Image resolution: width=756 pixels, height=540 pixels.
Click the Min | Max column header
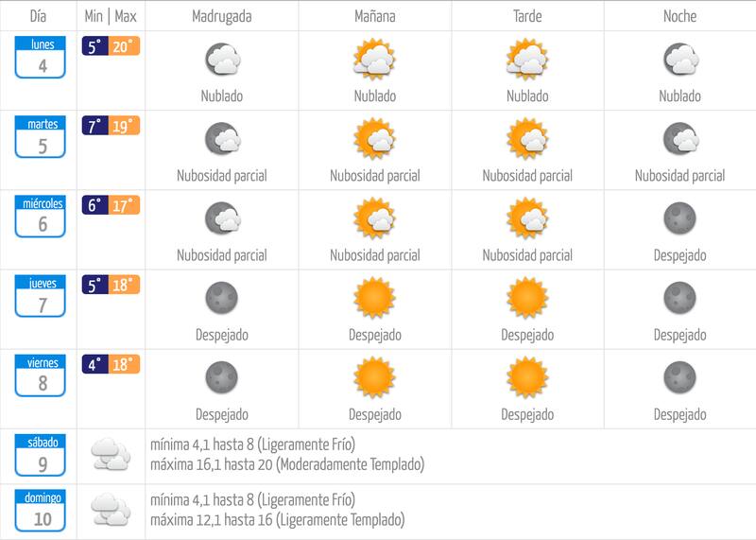point(111,16)
